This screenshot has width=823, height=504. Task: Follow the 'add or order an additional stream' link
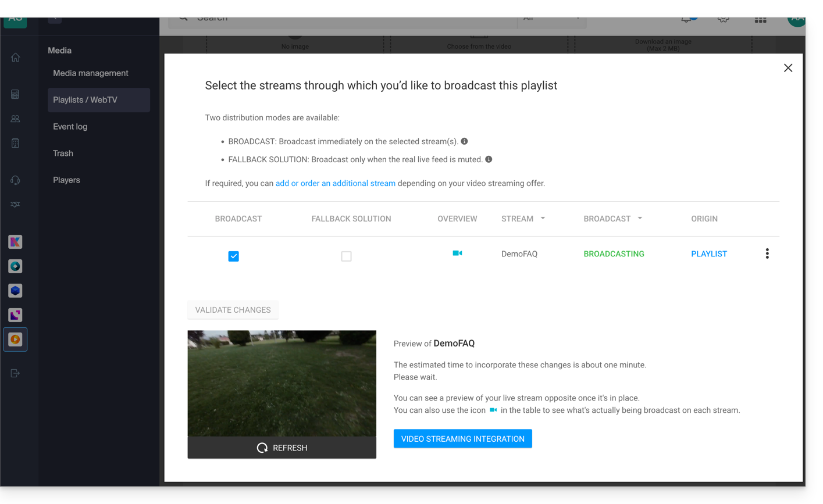pos(335,183)
